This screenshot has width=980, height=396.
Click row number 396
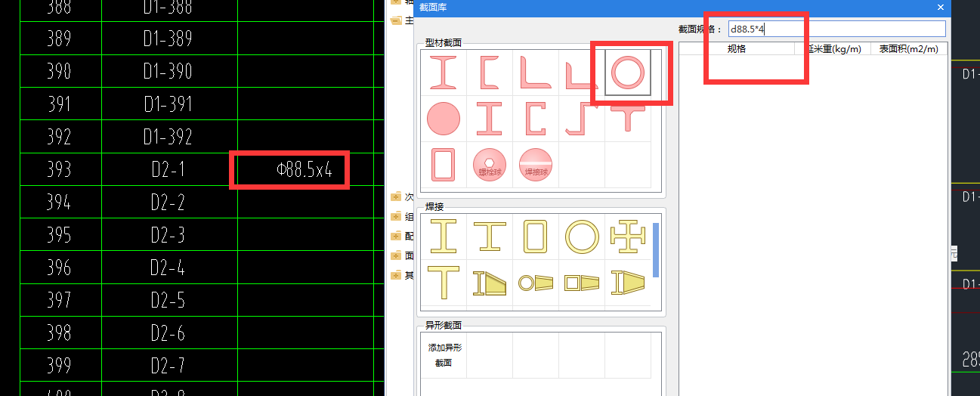click(59, 268)
